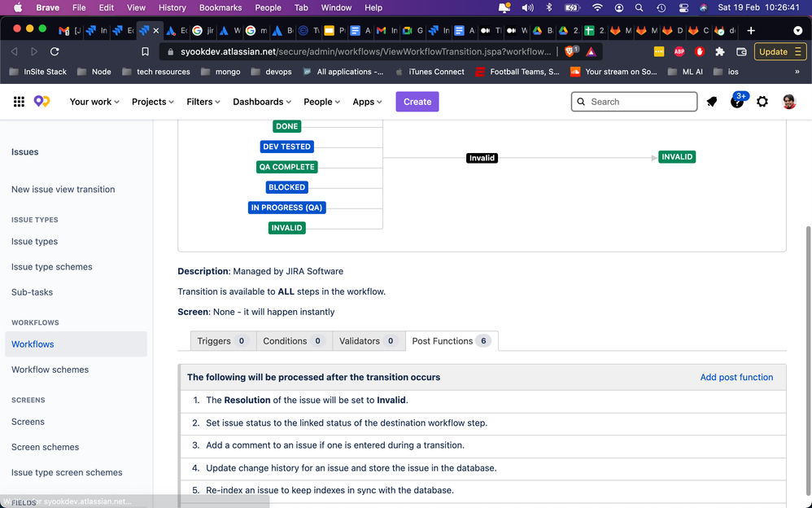Click the browser address bar URL
Viewport: 812px width, 508px height.
pos(365,51)
